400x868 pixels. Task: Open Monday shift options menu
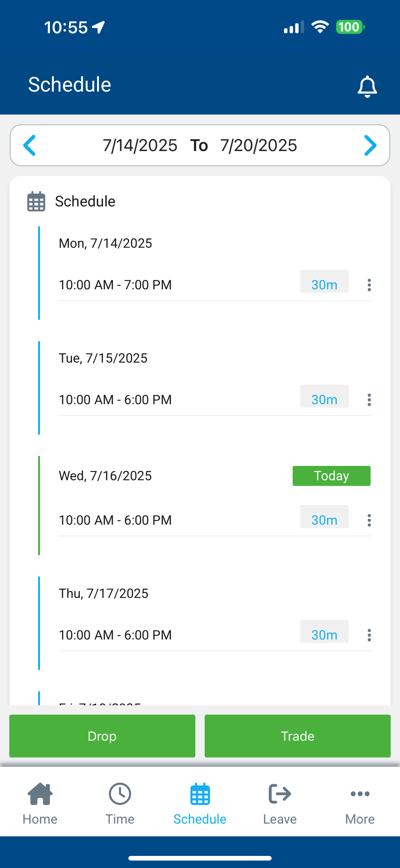click(369, 285)
